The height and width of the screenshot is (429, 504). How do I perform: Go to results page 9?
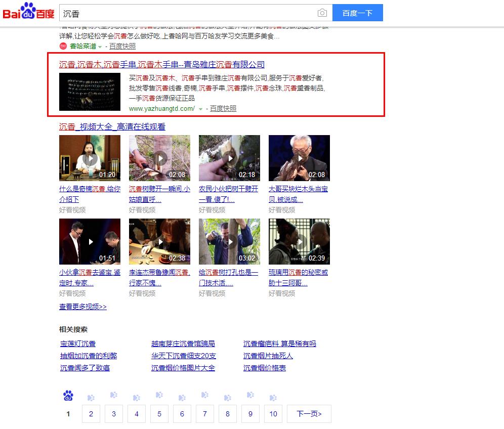tap(250, 414)
